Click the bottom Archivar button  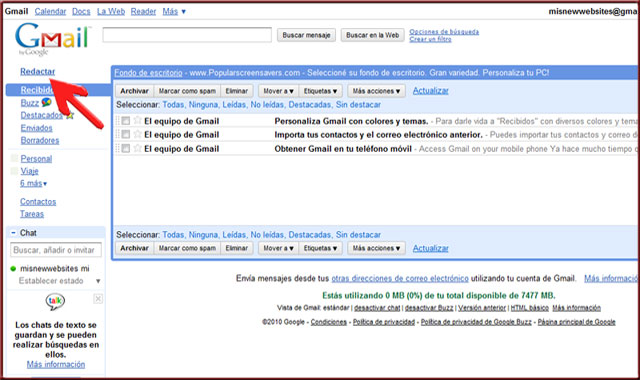coord(134,248)
